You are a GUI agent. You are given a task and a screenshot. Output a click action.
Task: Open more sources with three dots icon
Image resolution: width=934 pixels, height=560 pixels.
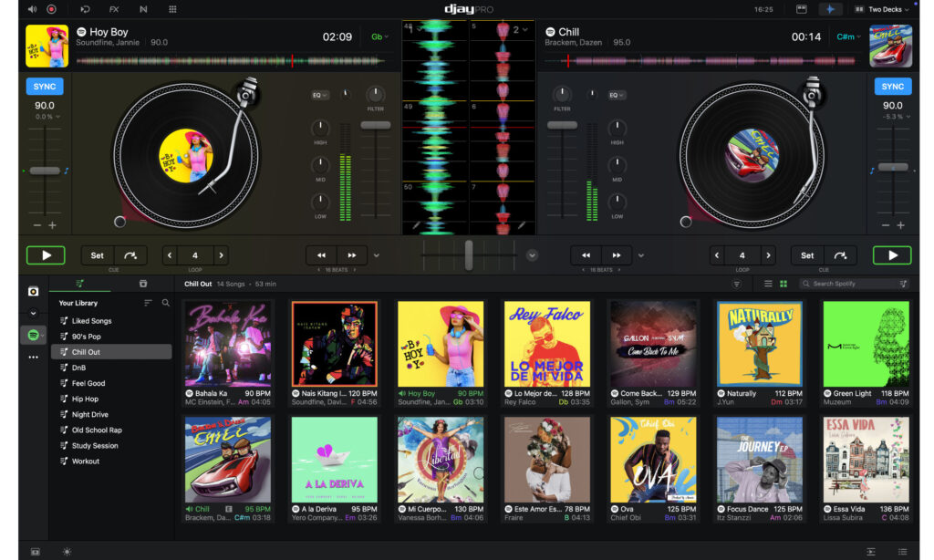(34, 358)
